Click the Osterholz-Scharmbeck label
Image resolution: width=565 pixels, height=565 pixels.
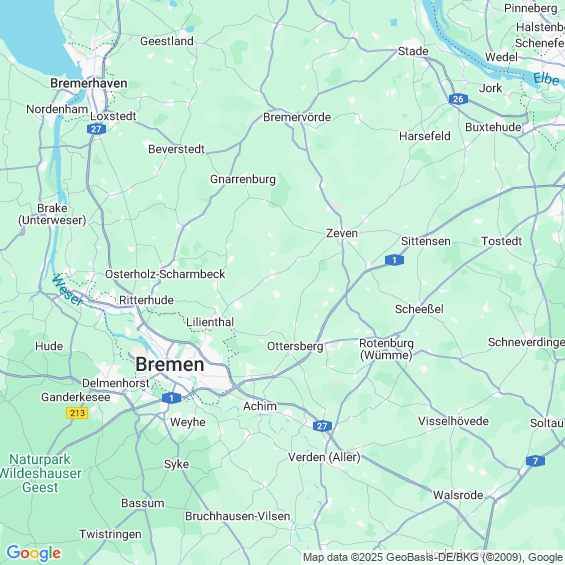pyautogui.click(x=165, y=274)
